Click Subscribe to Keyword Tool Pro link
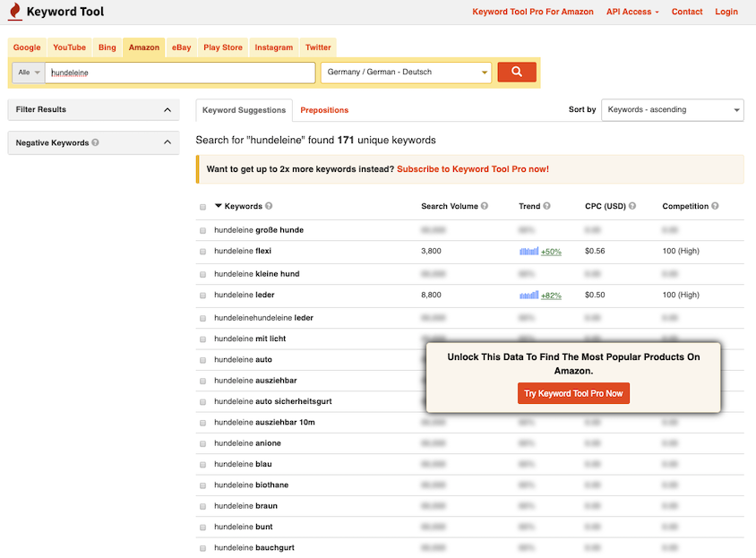 tap(472, 169)
